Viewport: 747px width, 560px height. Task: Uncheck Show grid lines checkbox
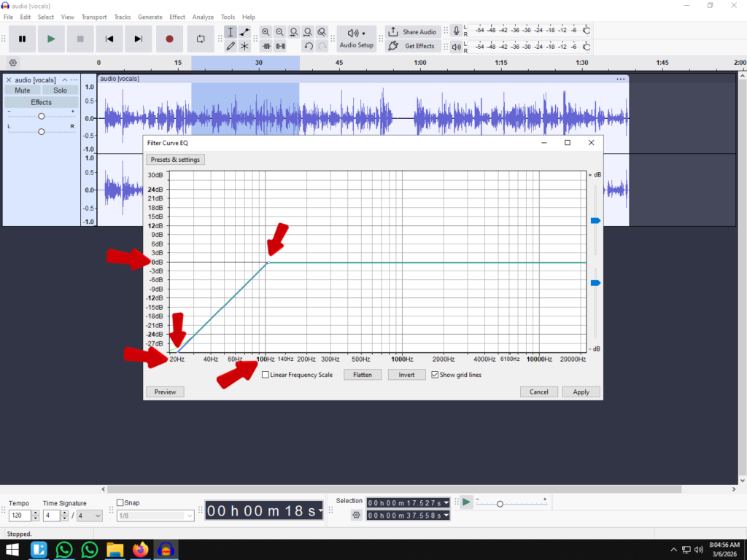click(x=435, y=375)
